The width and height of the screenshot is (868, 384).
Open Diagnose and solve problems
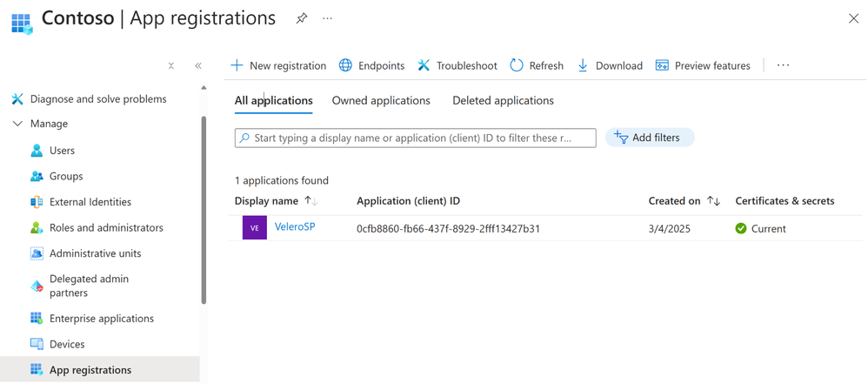pyautogui.click(x=89, y=99)
